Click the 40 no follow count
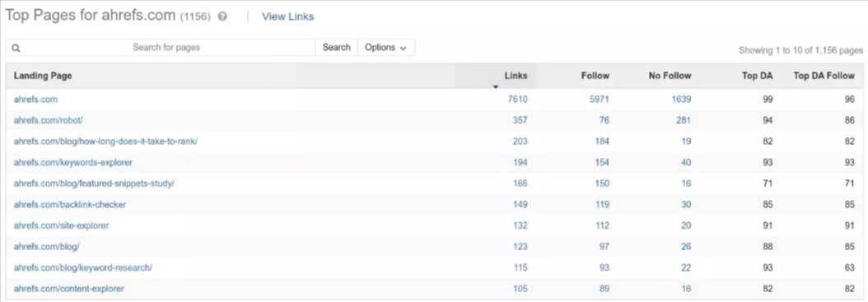Image resolution: width=868 pixels, height=302 pixels. pos(686,163)
